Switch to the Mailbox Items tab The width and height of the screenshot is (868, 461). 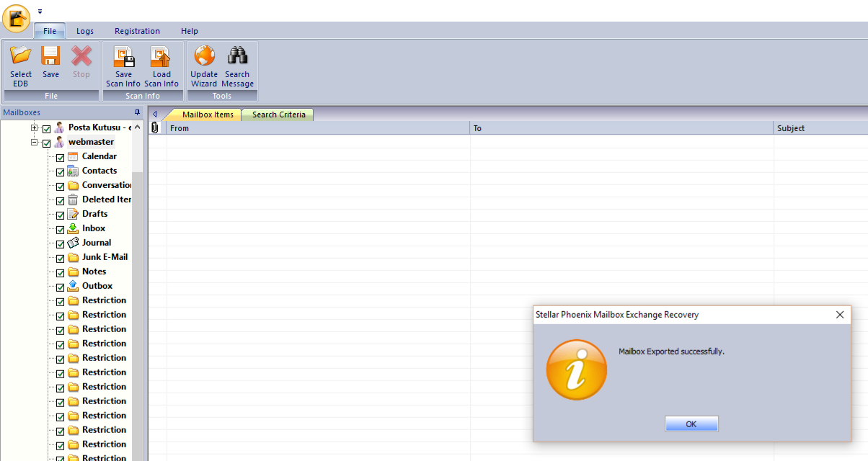click(x=208, y=115)
